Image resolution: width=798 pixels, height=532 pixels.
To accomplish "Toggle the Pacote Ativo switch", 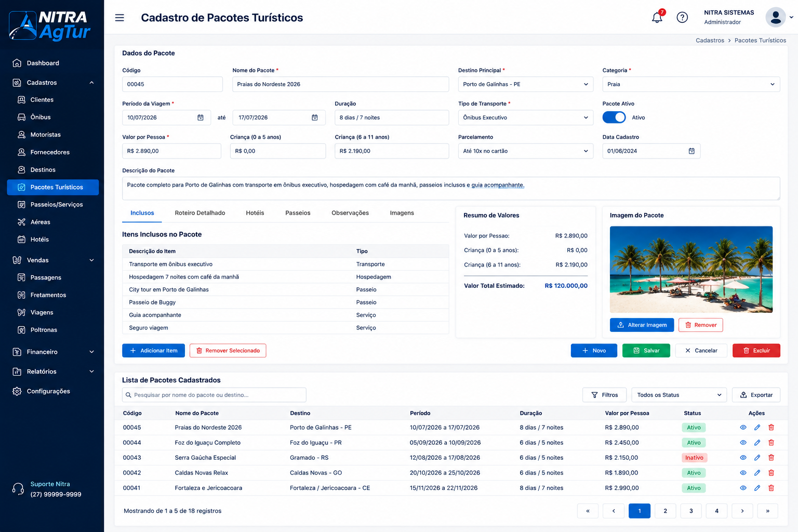I will [x=614, y=117].
